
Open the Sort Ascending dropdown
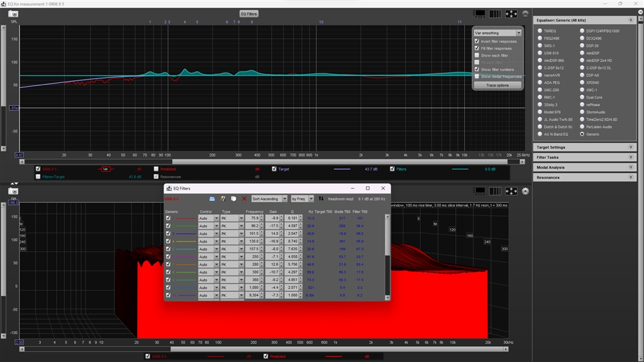(269, 199)
